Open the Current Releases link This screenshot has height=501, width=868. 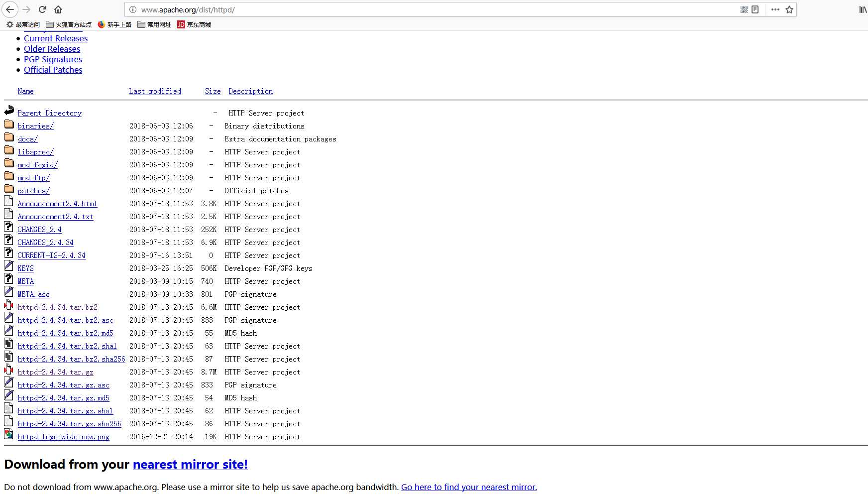coord(56,38)
